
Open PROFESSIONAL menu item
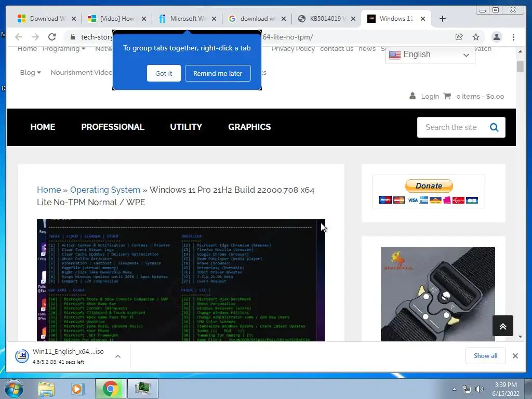[113, 127]
